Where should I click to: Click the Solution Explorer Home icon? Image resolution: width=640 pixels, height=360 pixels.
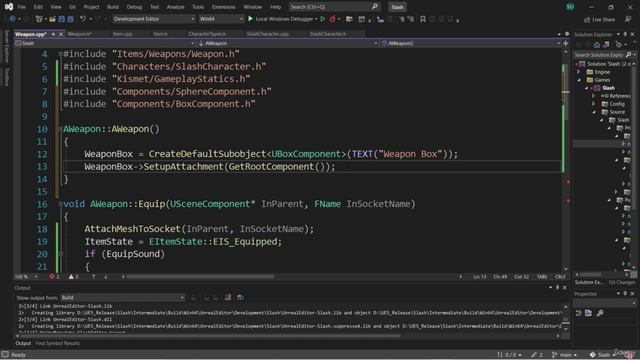point(597,44)
